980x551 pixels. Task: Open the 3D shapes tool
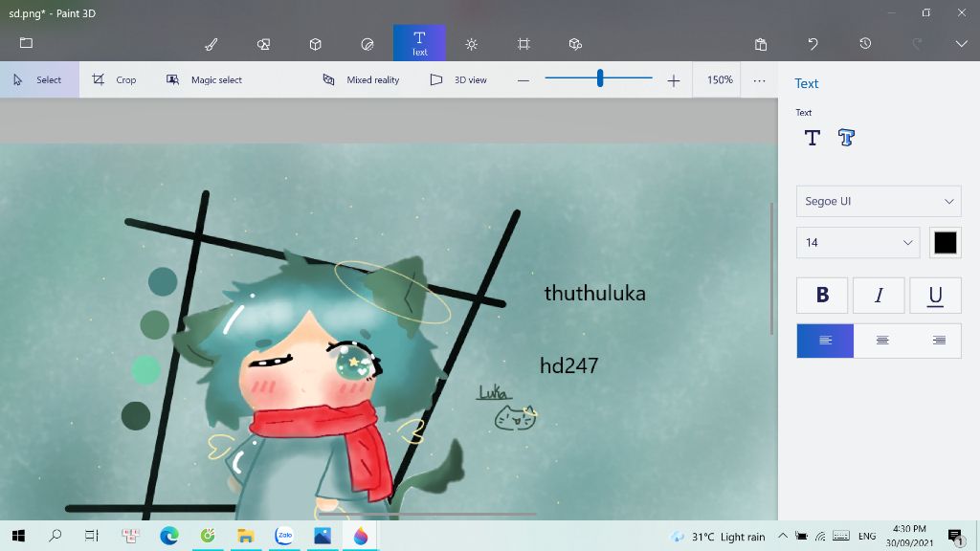pos(316,44)
